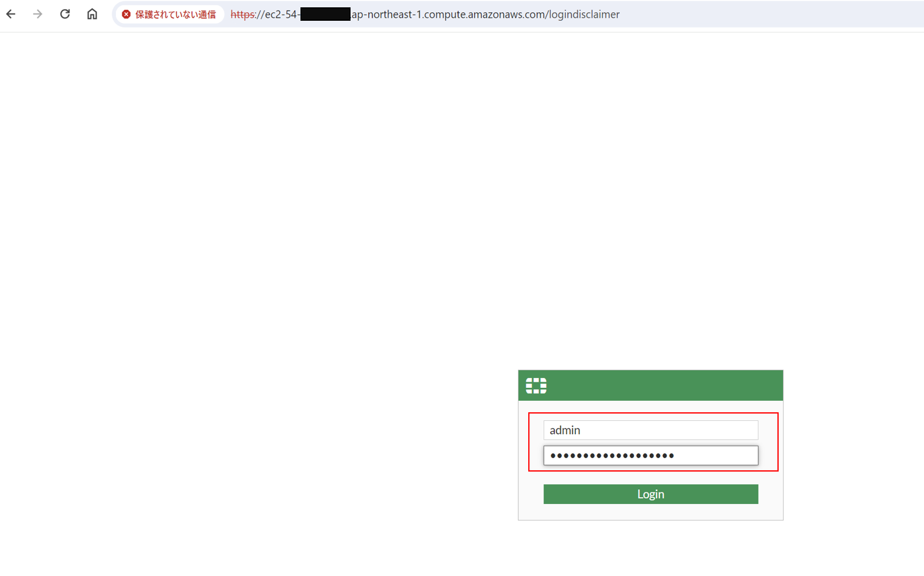Open the browser home page icon

point(92,14)
